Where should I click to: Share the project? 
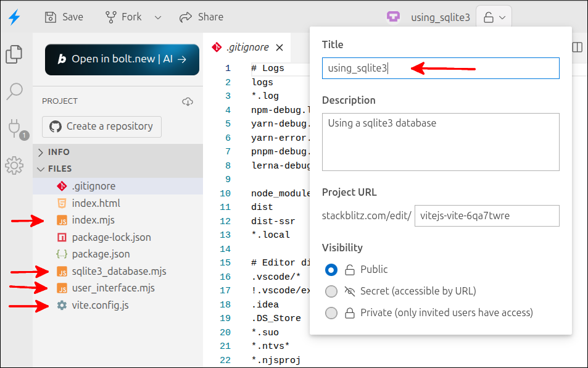(x=201, y=17)
